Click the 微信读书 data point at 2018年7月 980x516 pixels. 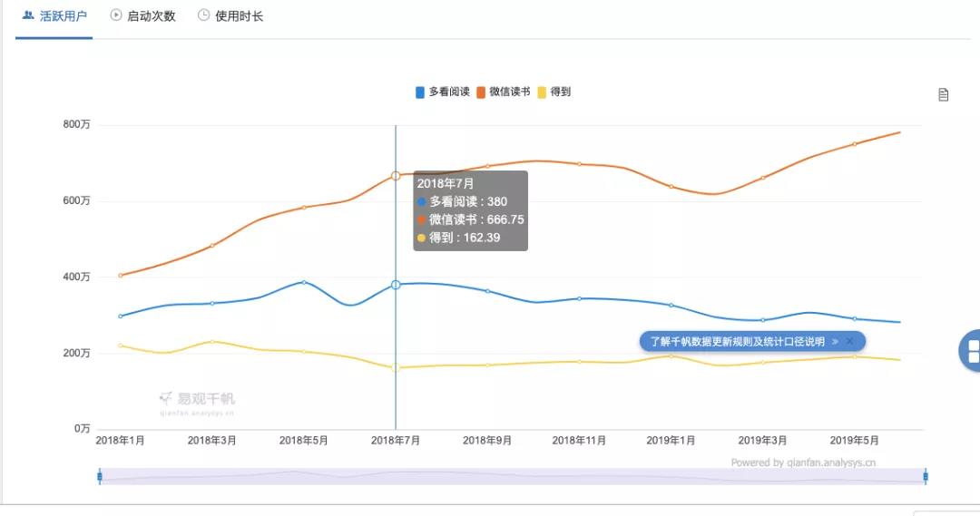point(396,176)
